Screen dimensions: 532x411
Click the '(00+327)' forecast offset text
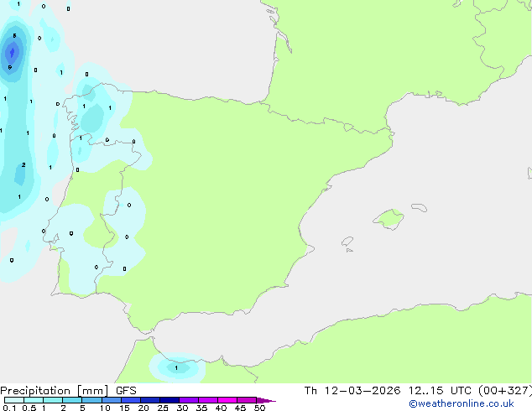(504, 391)
